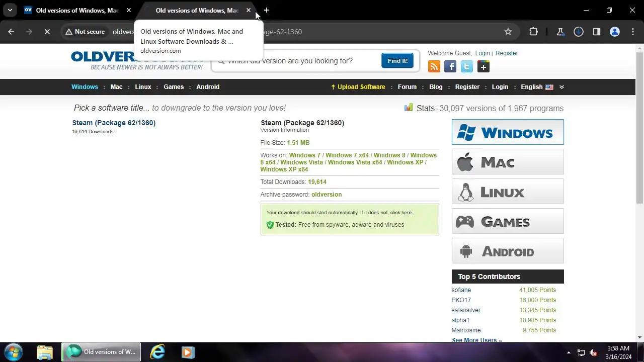Viewport: 644px width, 362px height.
Task: Click the Games platform banner button
Action: (508, 221)
